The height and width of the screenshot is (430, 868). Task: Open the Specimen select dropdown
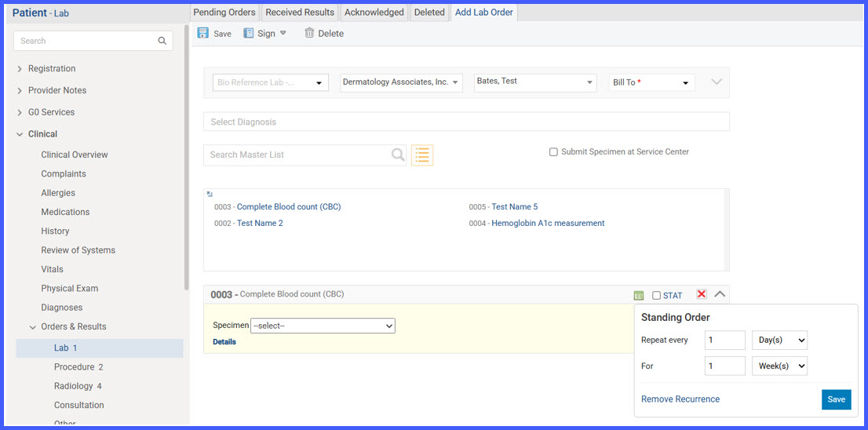pyautogui.click(x=323, y=326)
